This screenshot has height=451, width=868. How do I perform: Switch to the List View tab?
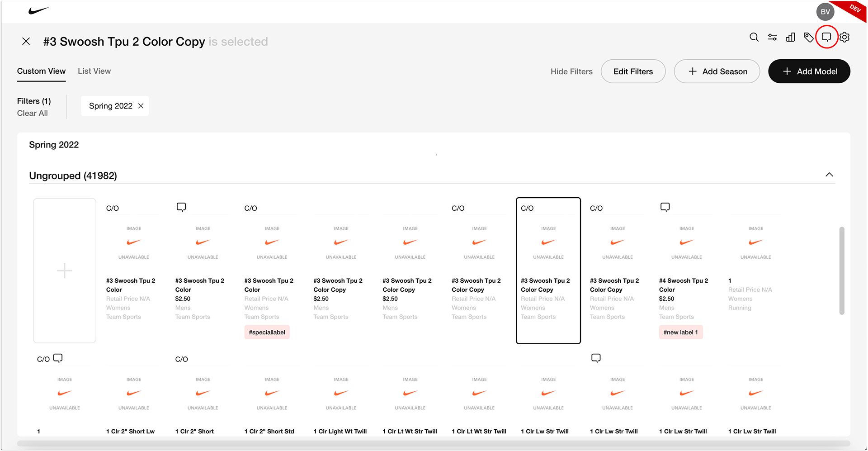coord(94,71)
